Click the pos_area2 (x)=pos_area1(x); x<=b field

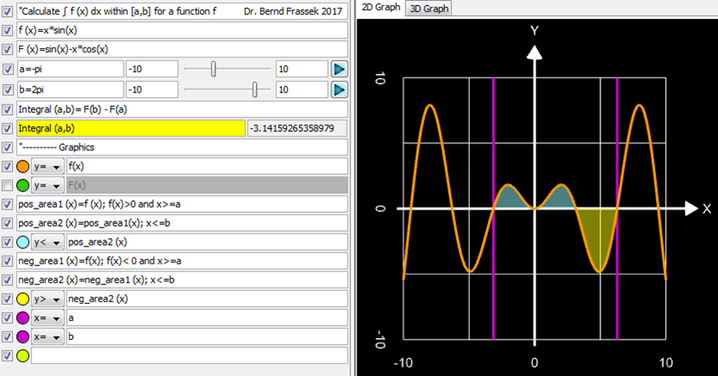click(182, 223)
